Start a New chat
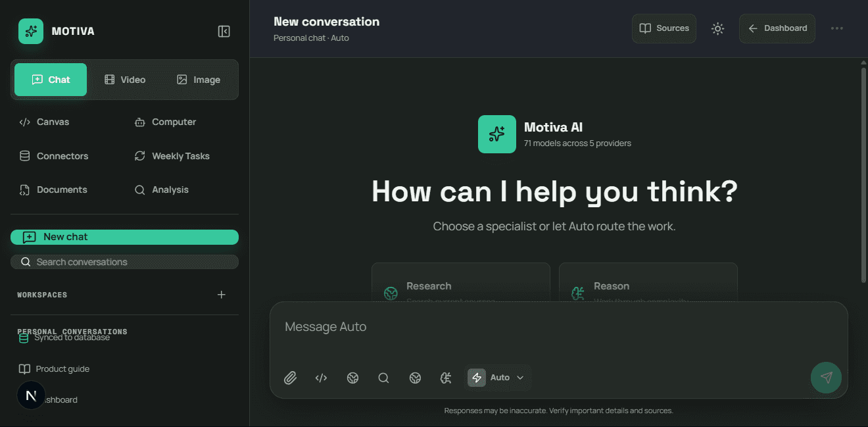Screen dimensions: 868x427 [x=124, y=237]
